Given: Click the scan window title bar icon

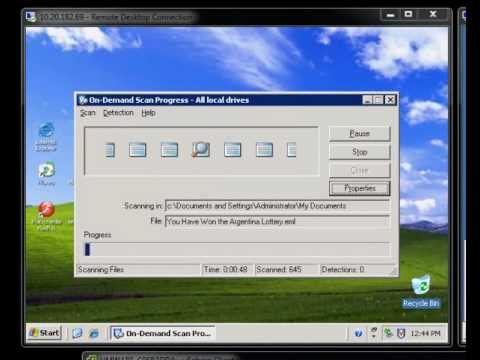Looking at the screenshot, I should [x=83, y=100].
